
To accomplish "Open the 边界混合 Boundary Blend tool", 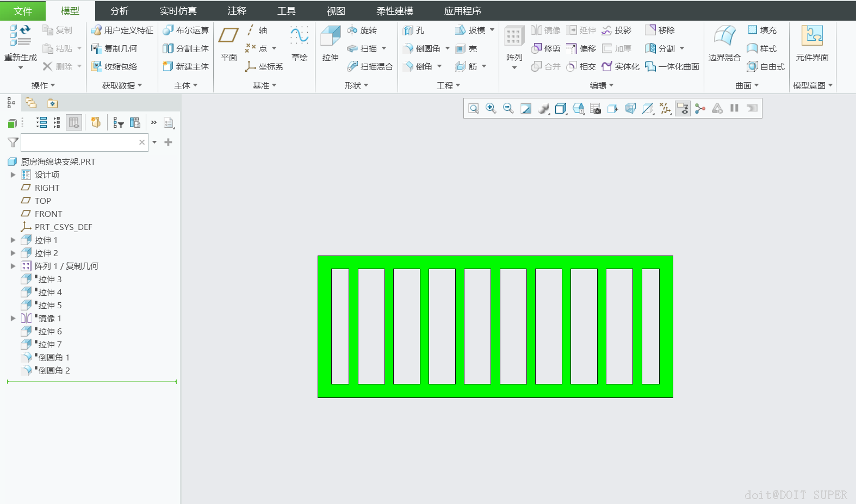I will coord(724,43).
